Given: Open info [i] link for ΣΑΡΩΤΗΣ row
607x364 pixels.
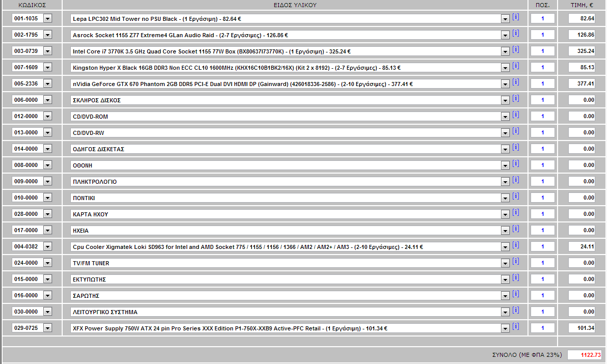Looking at the screenshot, I should (516, 294).
